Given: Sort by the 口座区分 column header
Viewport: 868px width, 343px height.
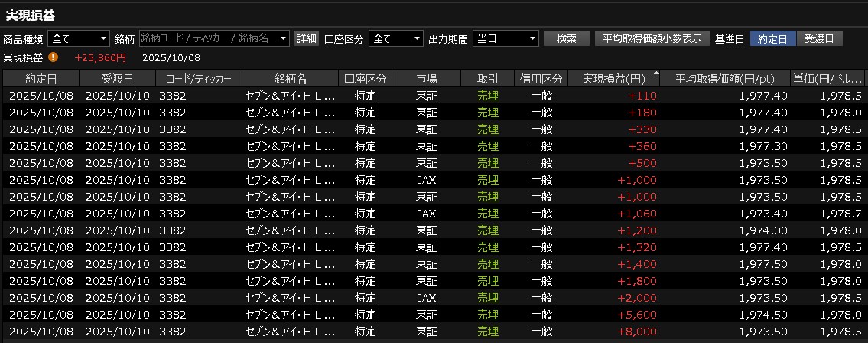Looking at the screenshot, I should pos(366,78).
